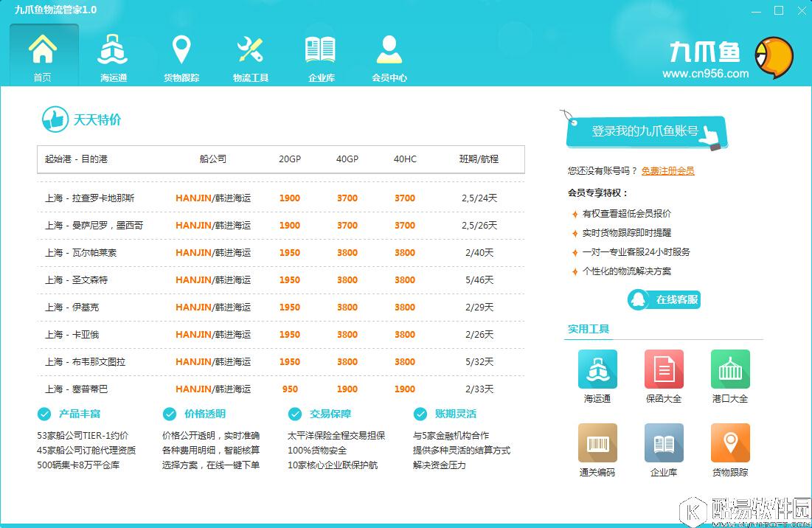Click the 九爪鱼 octopus logo icon
Screen dimensions: 812x528
[x=774, y=56]
